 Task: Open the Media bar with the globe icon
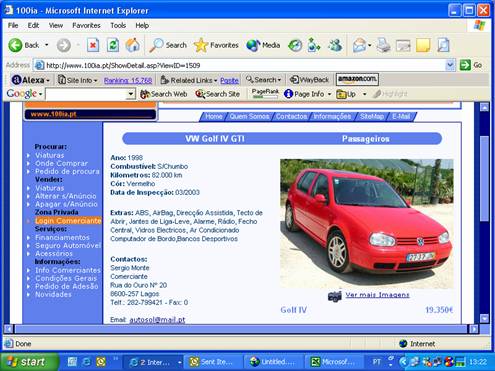click(263, 45)
